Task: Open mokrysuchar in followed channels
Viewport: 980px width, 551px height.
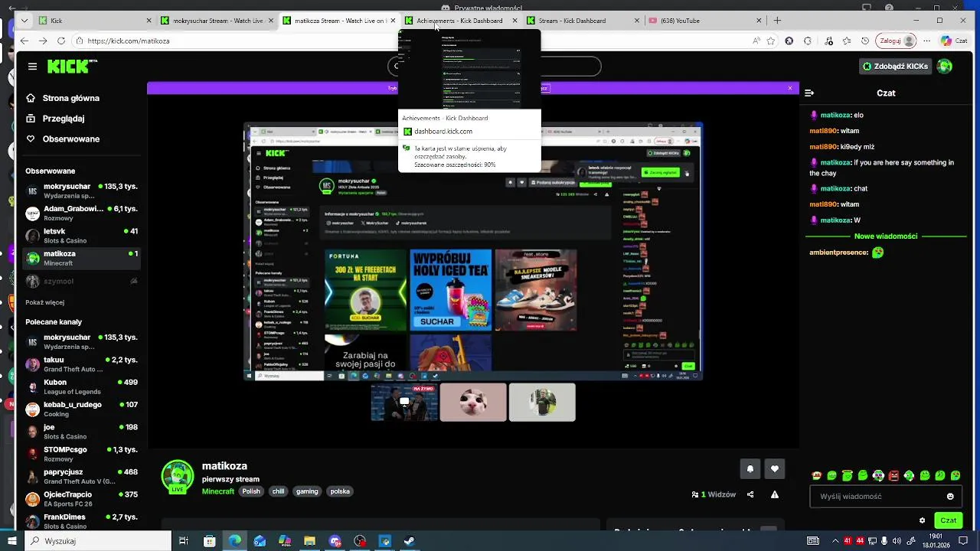Action: 80,191
